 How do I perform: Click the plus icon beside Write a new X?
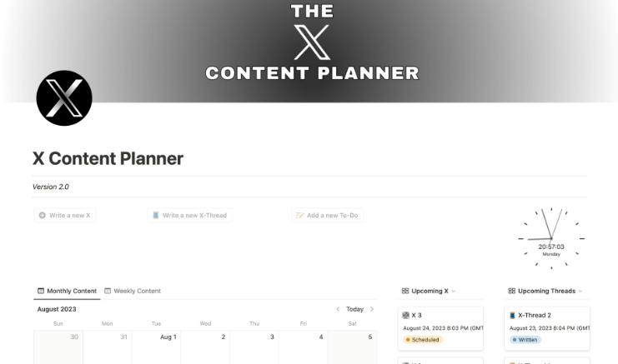[x=43, y=215]
